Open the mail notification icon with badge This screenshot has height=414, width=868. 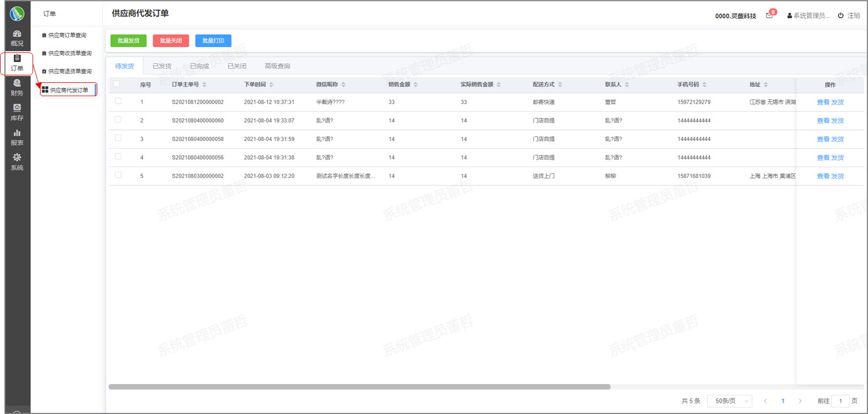(x=770, y=15)
